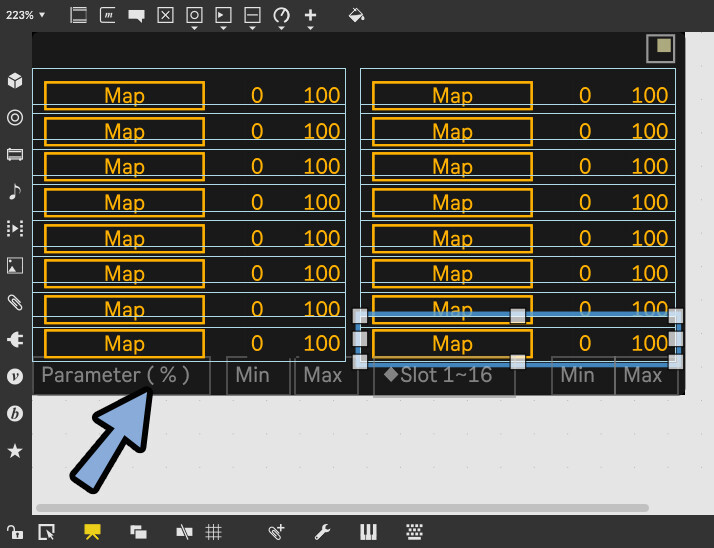The width and height of the screenshot is (714, 548).
Task: Open the Objects cube browser in sidebar
Action: click(x=15, y=81)
